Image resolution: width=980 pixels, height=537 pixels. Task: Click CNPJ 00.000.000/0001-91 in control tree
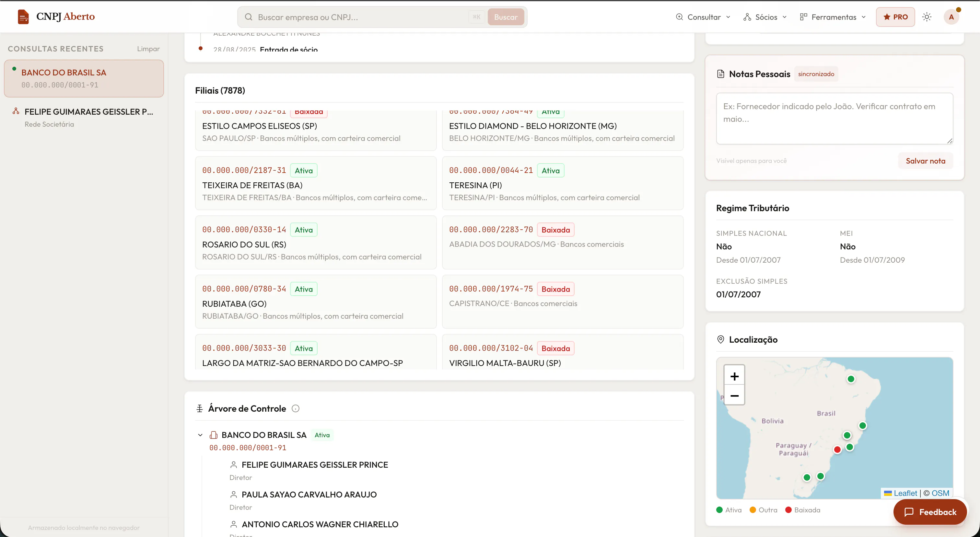click(x=248, y=448)
